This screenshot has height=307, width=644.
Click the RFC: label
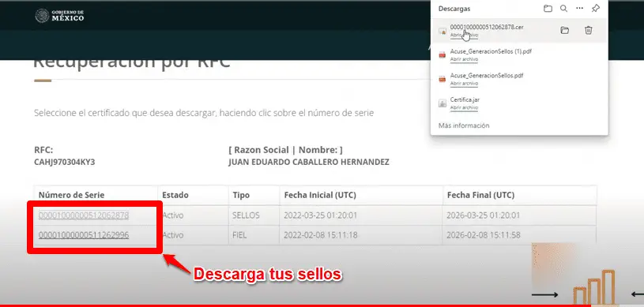[43, 150]
